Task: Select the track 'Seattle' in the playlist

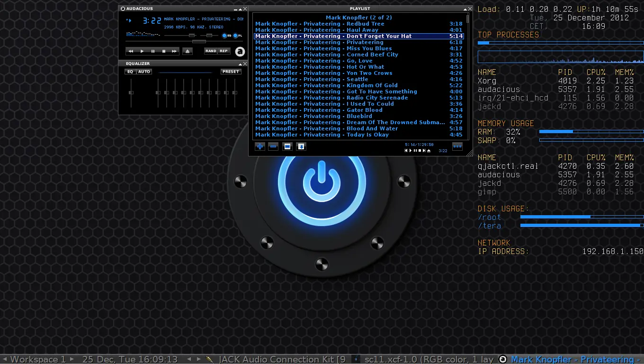Action: (358, 79)
